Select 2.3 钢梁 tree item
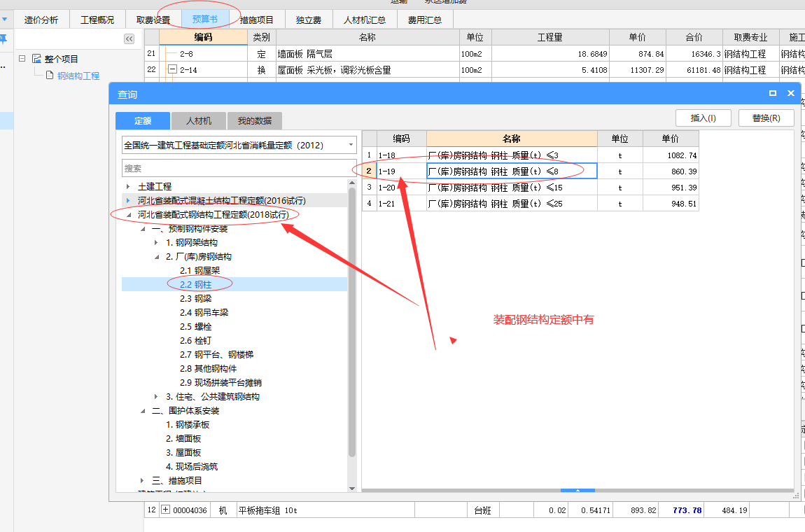 point(195,298)
